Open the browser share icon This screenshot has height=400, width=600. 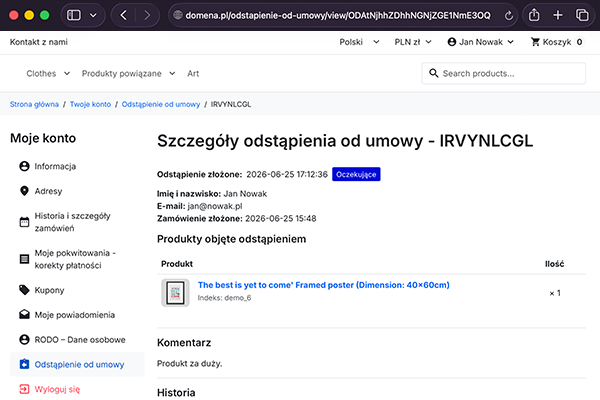[534, 15]
